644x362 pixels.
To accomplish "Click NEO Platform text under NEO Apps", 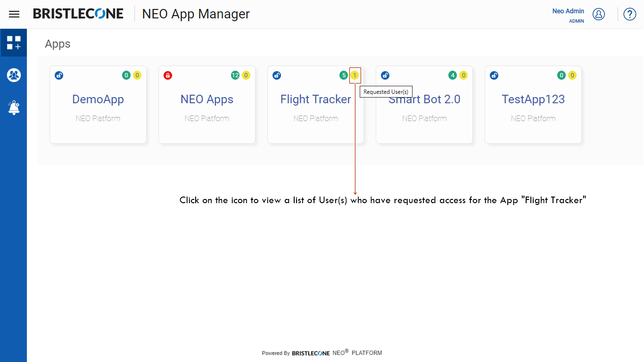I will pyautogui.click(x=207, y=118).
